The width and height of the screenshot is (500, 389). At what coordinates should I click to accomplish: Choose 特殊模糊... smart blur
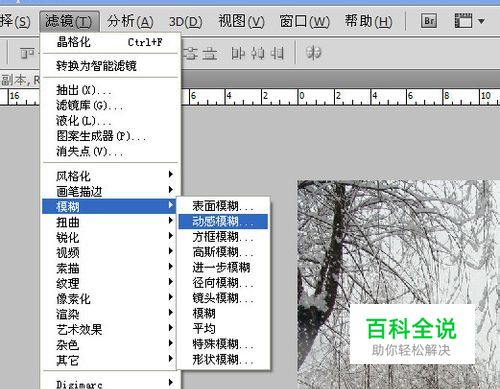pyautogui.click(x=223, y=344)
